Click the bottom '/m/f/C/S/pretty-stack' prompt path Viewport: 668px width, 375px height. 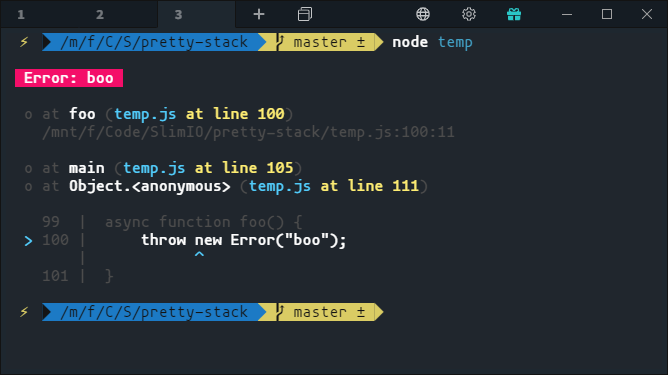click(x=154, y=312)
